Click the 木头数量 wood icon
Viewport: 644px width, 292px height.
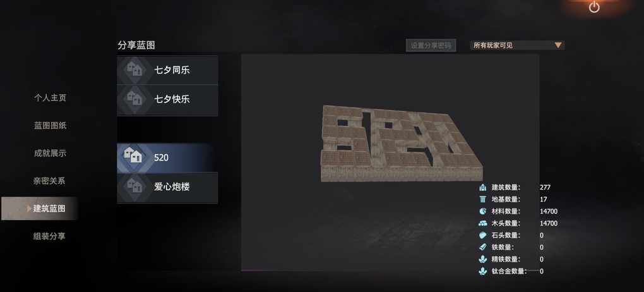(x=482, y=223)
